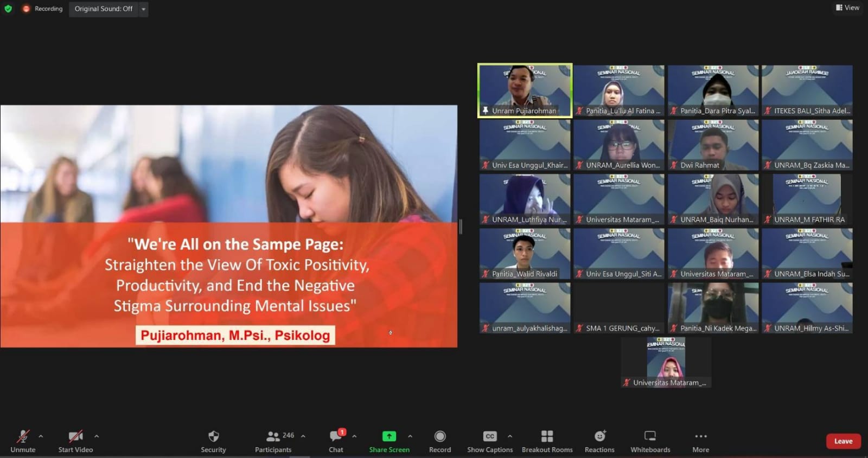Open the Security shield icon
Screen dimensions: 868x458
pyautogui.click(x=214, y=436)
